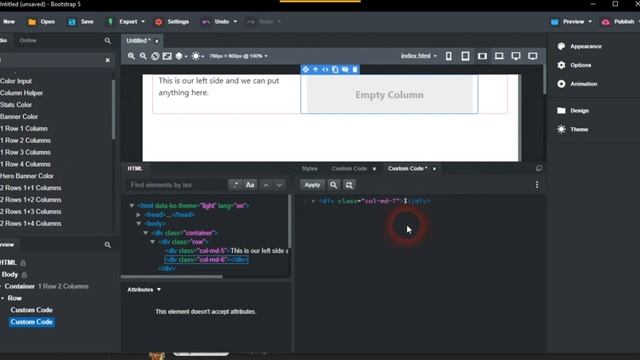
Task: Collapse the div container node
Action: point(146,233)
